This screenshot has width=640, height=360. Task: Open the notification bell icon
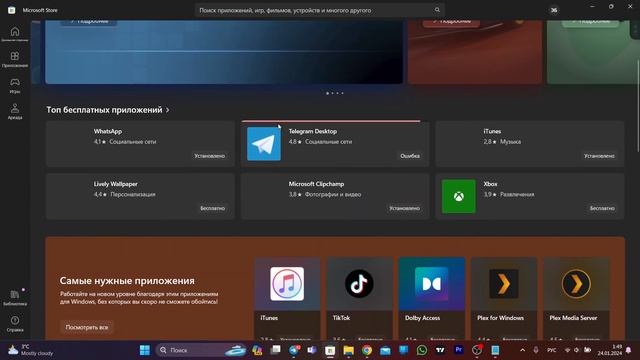629,350
